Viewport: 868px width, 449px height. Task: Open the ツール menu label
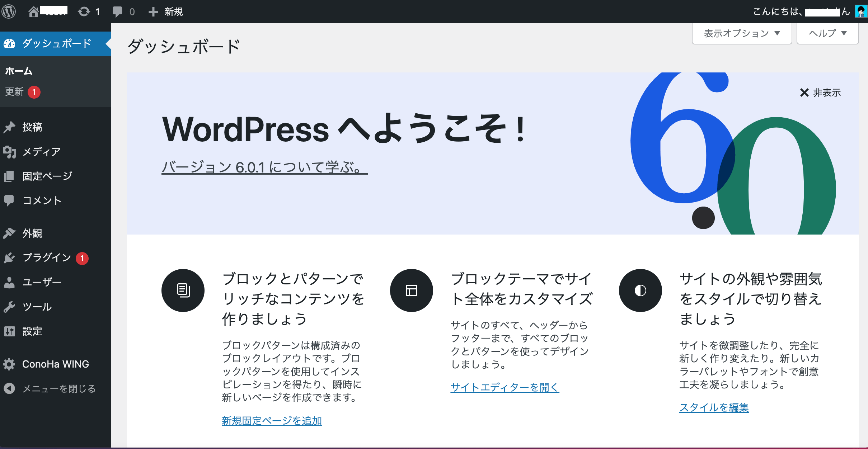point(37,307)
